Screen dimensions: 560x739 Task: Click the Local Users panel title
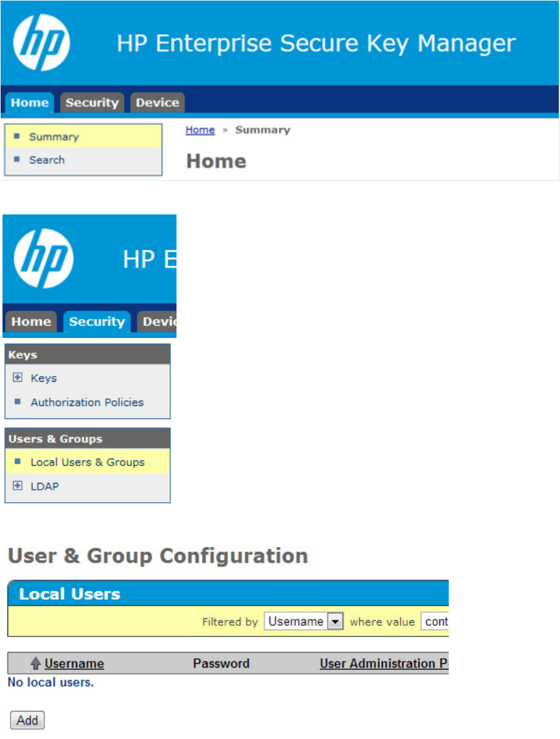click(70, 594)
